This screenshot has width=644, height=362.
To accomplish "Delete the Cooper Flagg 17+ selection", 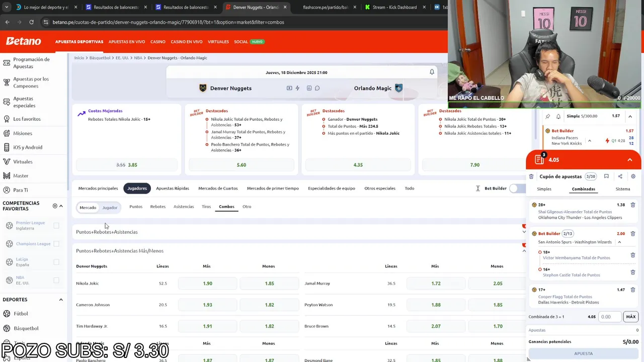I will pyautogui.click(x=633, y=290).
